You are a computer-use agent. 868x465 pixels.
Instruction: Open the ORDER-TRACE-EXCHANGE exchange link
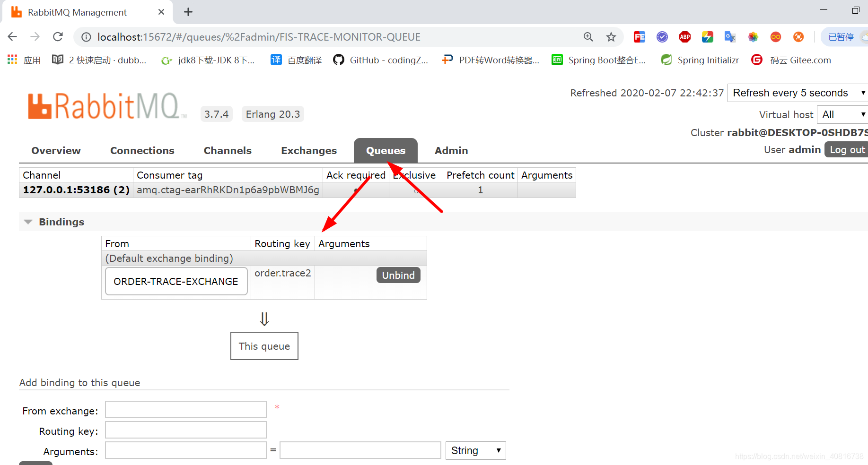(176, 281)
